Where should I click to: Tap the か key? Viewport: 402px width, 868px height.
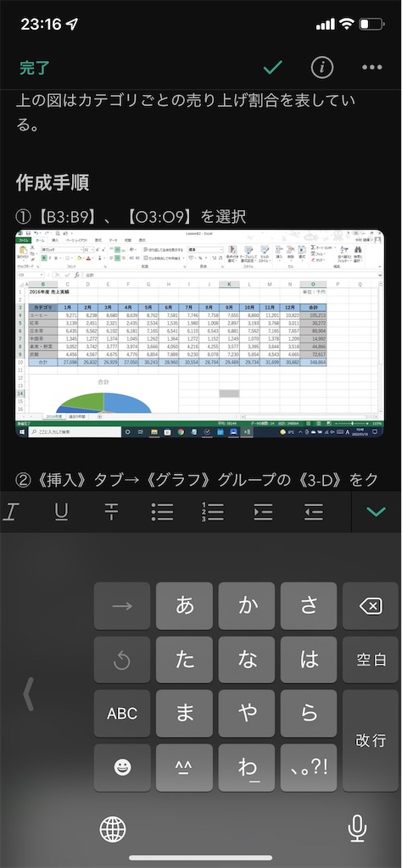tap(247, 606)
